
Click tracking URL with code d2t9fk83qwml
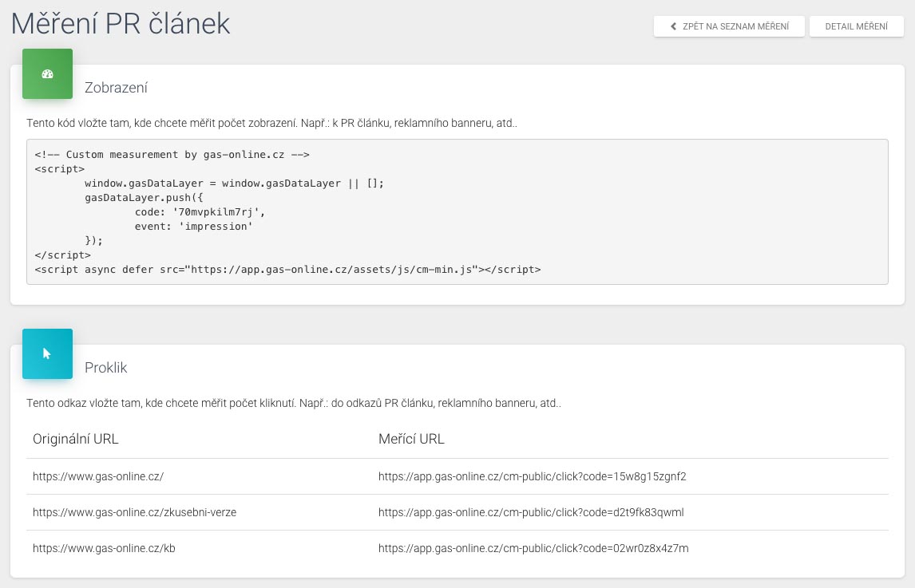(x=531, y=512)
